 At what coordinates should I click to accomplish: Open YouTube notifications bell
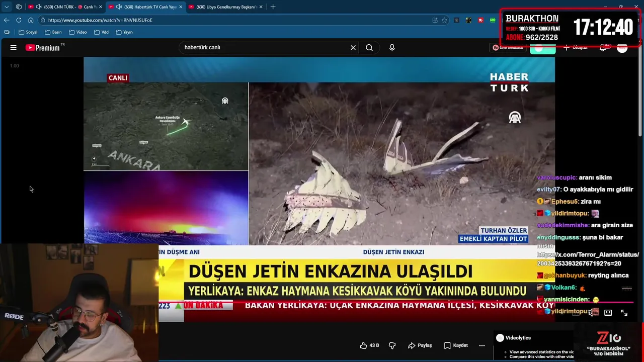coord(603,48)
